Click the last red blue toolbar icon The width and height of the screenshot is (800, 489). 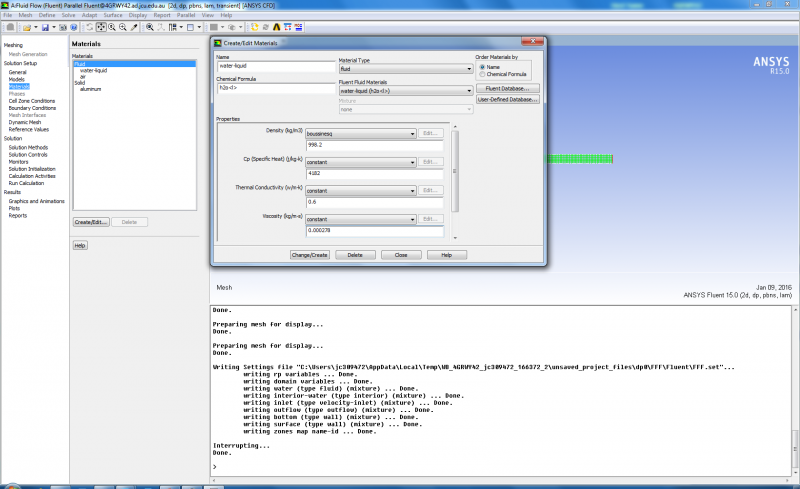298,27
